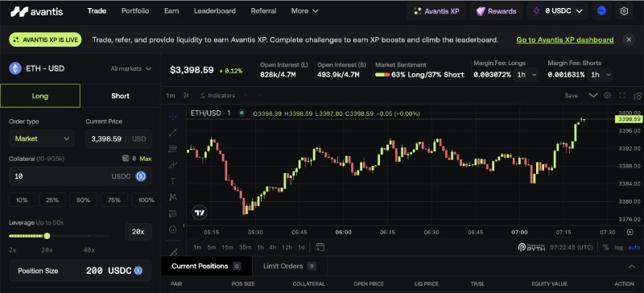
Task: Toggle chart fullscreen mode icon
Action: point(622,95)
